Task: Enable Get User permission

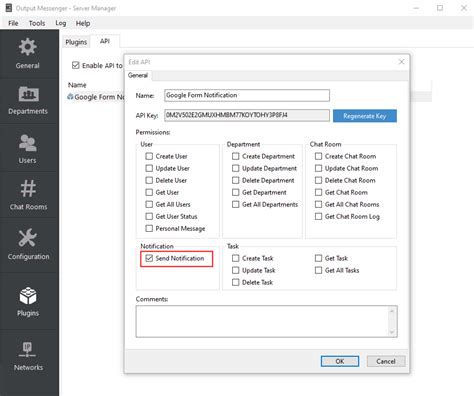Action: click(149, 192)
